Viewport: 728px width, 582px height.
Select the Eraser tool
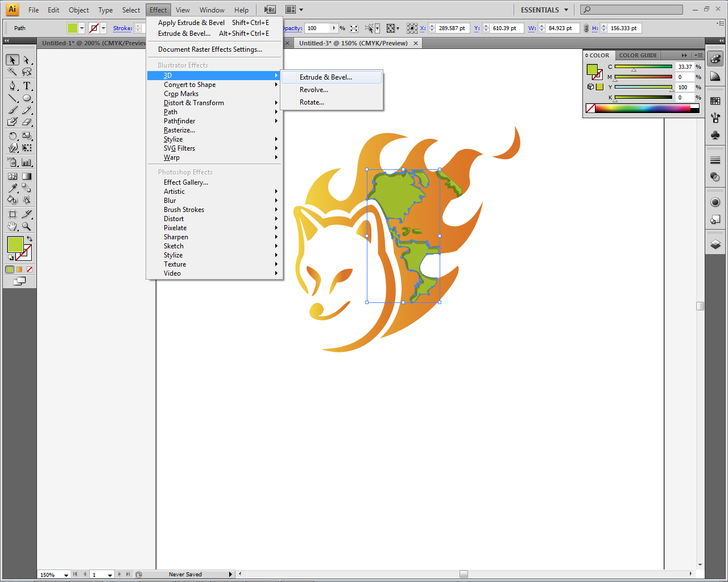point(26,122)
